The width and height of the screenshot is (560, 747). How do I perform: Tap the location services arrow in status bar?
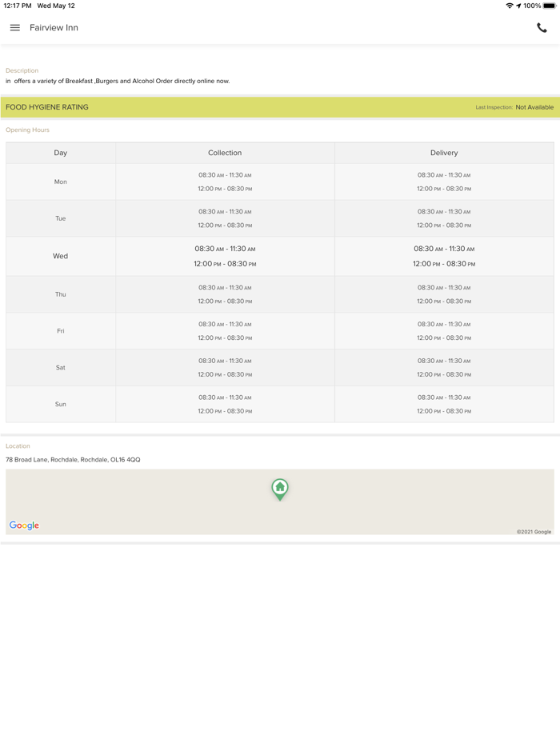tap(518, 6)
